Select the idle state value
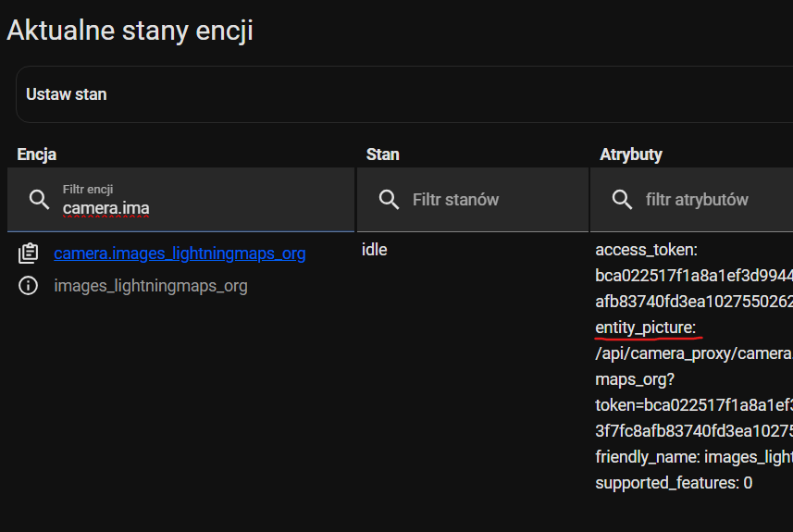The image size is (793, 532). 375,250
